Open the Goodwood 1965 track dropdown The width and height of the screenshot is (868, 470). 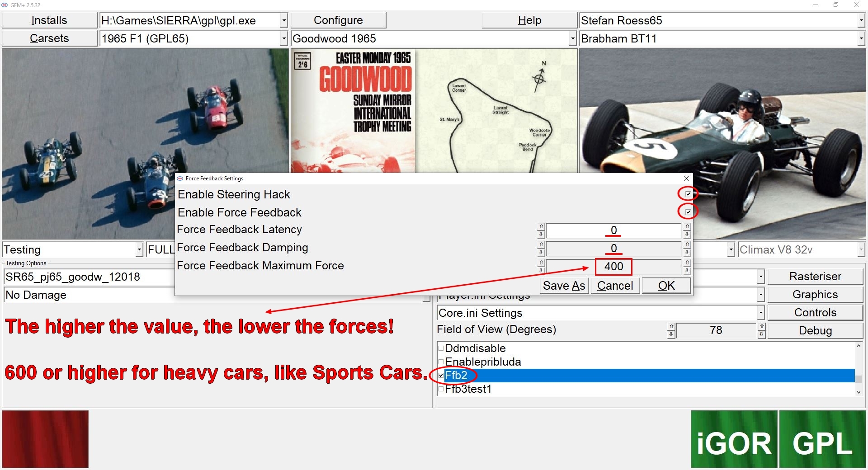tap(572, 38)
